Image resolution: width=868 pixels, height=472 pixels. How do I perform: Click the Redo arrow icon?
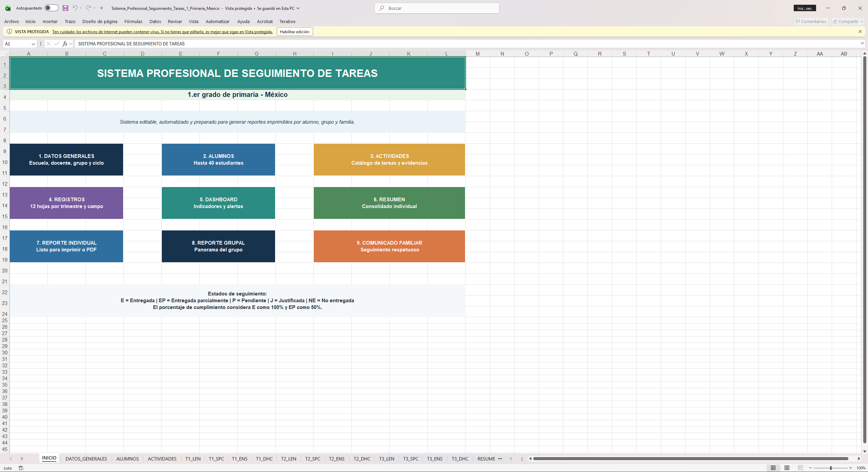click(x=88, y=8)
